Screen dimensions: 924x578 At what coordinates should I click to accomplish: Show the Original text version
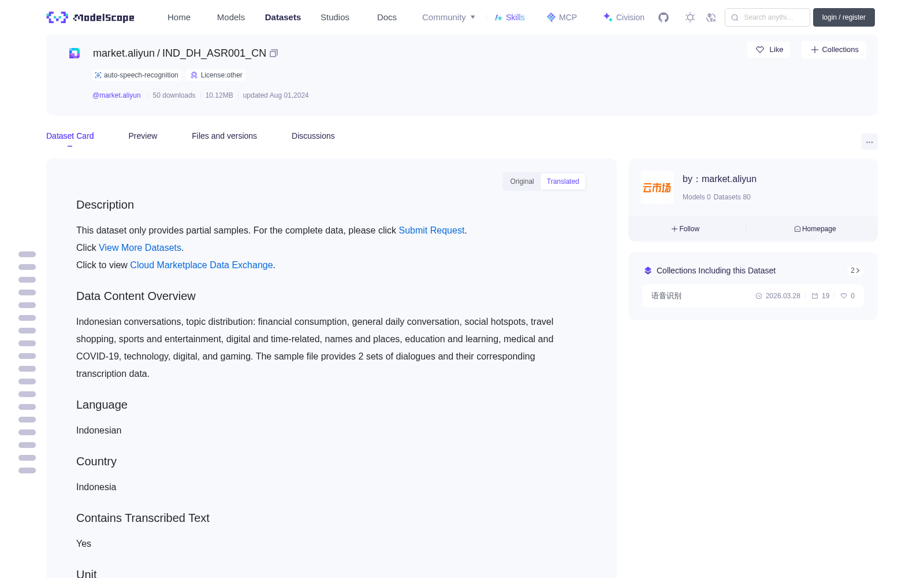coord(522,181)
